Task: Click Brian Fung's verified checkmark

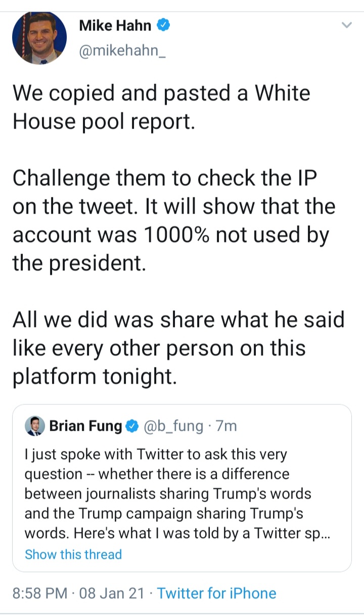Action: [x=132, y=426]
